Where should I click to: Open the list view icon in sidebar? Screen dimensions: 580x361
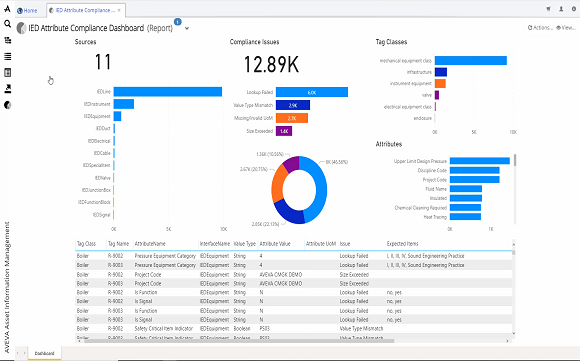[7, 56]
